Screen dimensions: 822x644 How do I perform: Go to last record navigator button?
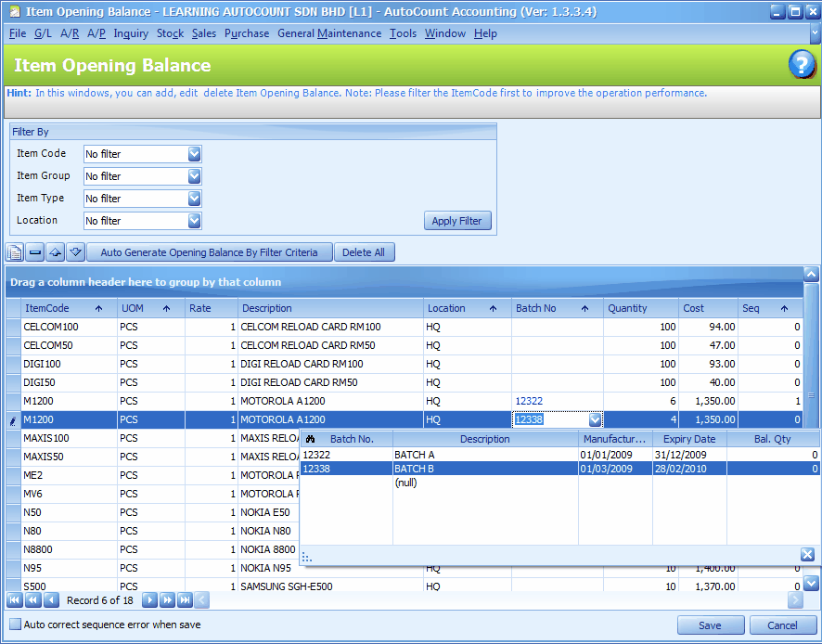185,600
